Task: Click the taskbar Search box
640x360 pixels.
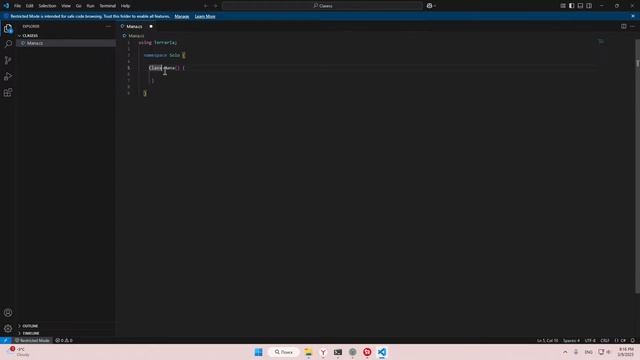Action: pos(284,352)
